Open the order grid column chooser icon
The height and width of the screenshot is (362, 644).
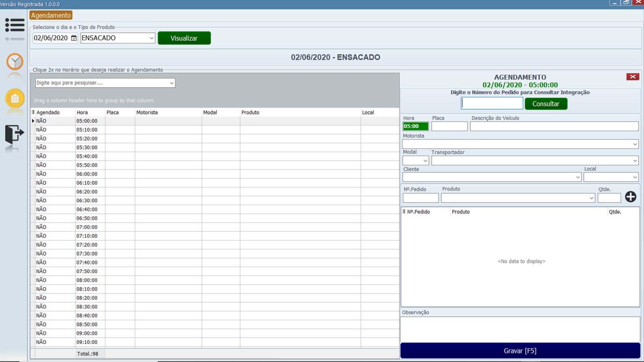[x=404, y=212]
